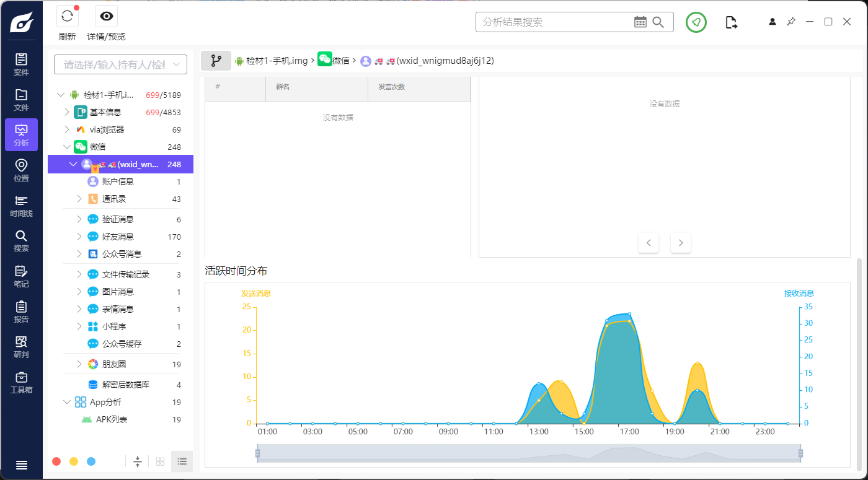Toggle the 发送消息 series in the chart
The height and width of the screenshot is (480, 868).
[x=255, y=294]
